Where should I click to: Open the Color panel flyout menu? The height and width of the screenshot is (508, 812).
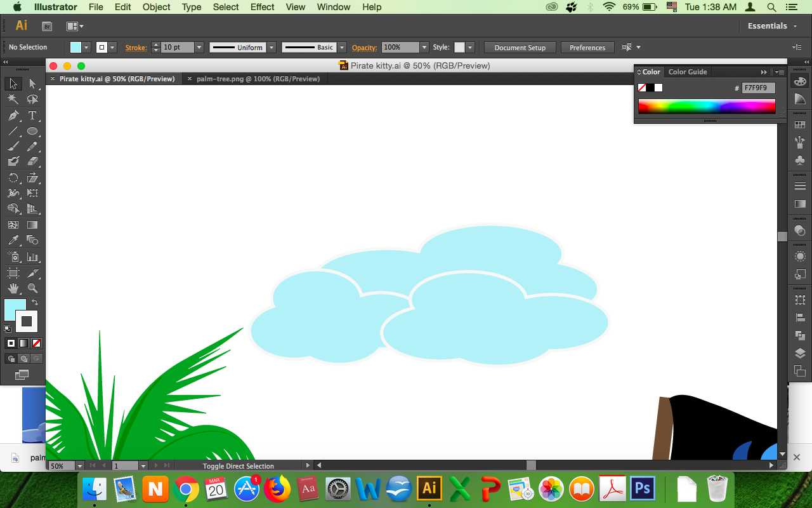(x=779, y=72)
